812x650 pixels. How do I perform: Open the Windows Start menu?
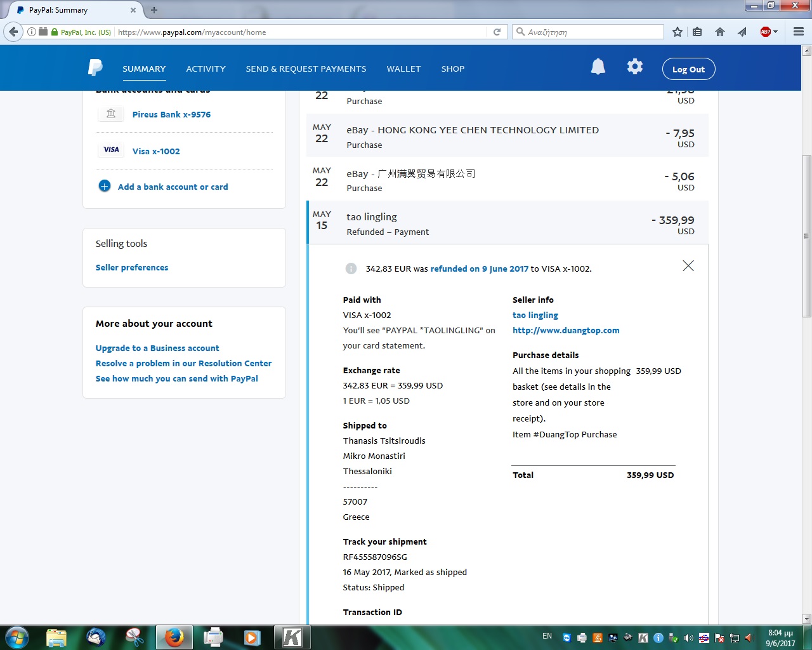(x=17, y=637)
